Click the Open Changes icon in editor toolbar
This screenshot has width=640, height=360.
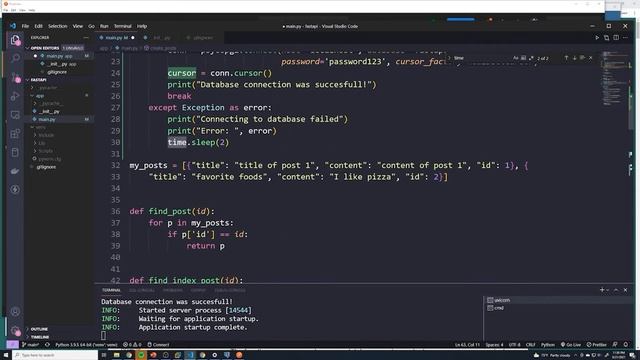607,38
